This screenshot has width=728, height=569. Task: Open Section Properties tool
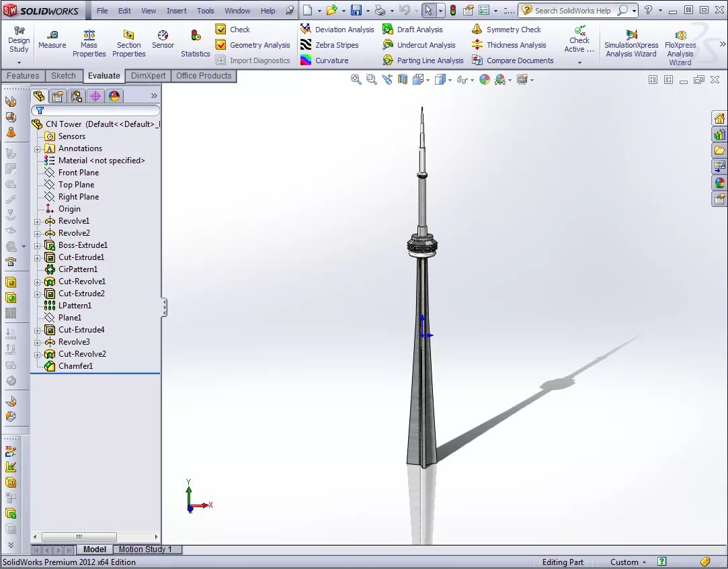(x=128, y=44)
